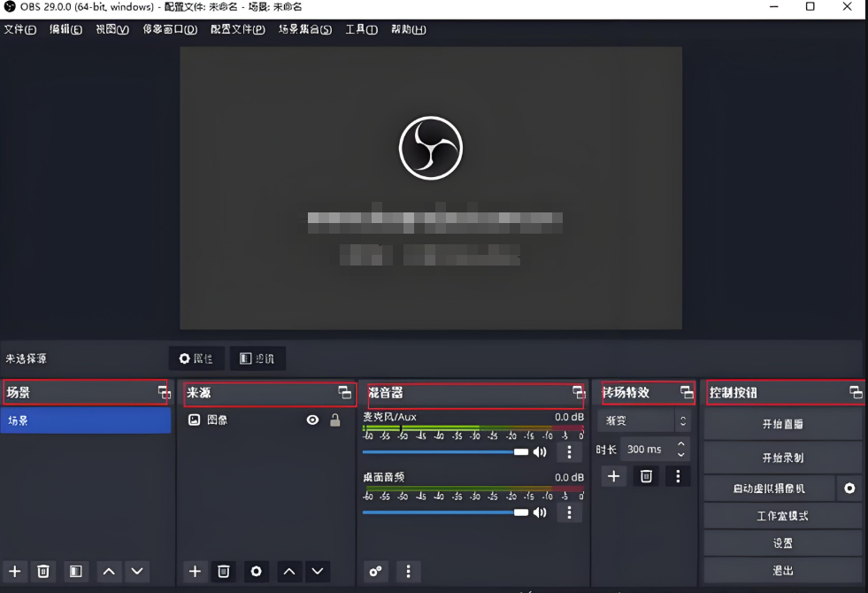Undock the 控制按钮 panel
Screen dimensions: 868x593
coord(856,393)
